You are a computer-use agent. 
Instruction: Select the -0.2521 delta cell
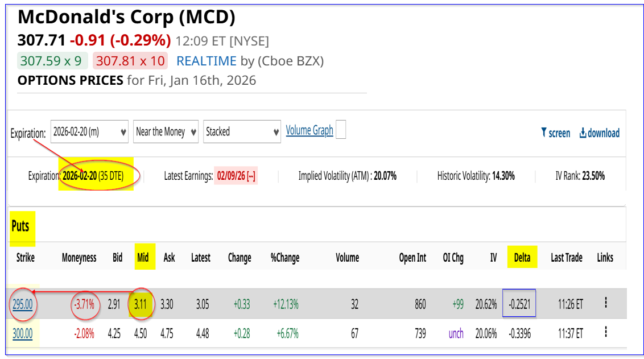point(518,304)
